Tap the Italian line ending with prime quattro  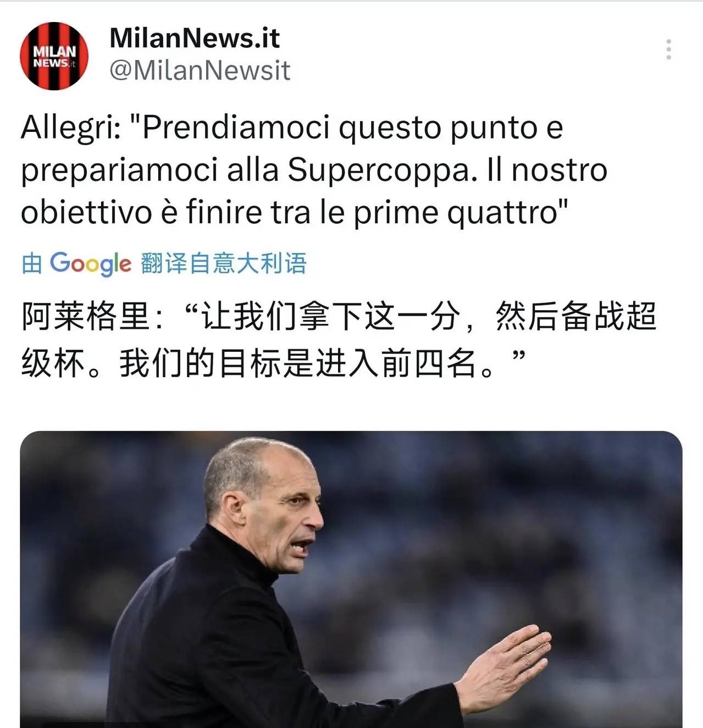pos(294,213)
